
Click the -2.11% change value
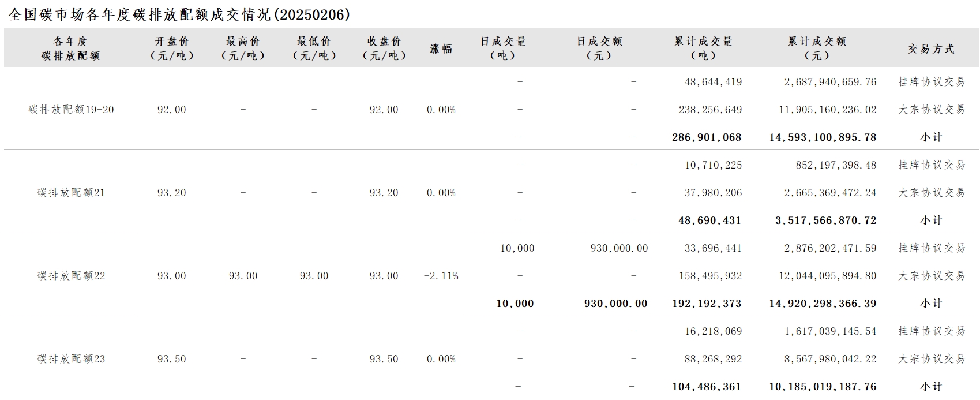tap(441, 276)
